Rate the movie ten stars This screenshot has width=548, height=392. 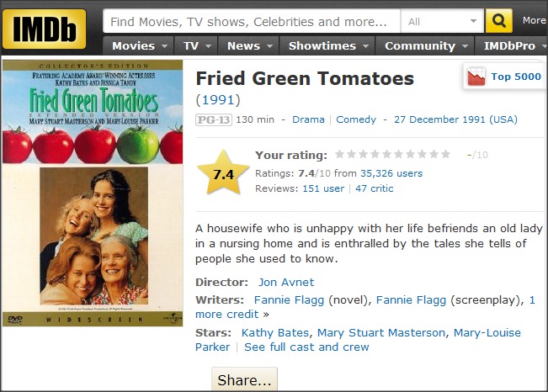point(445,155)
